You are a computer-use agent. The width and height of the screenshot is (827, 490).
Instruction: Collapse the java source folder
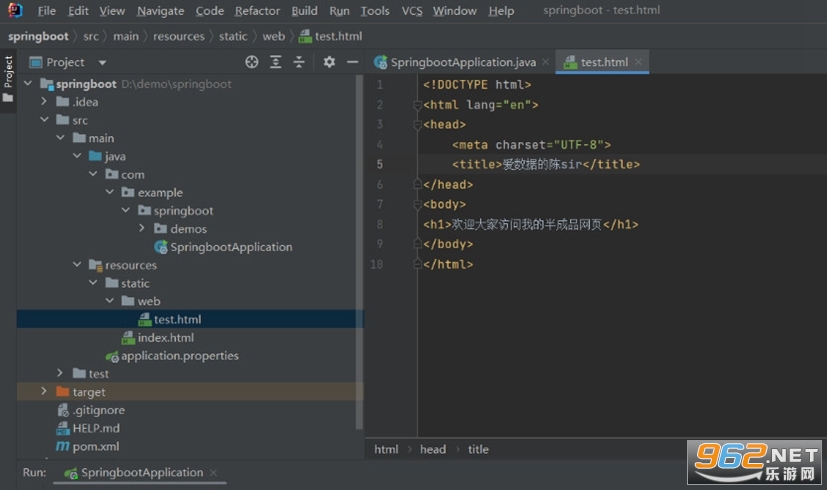[77, 156]
